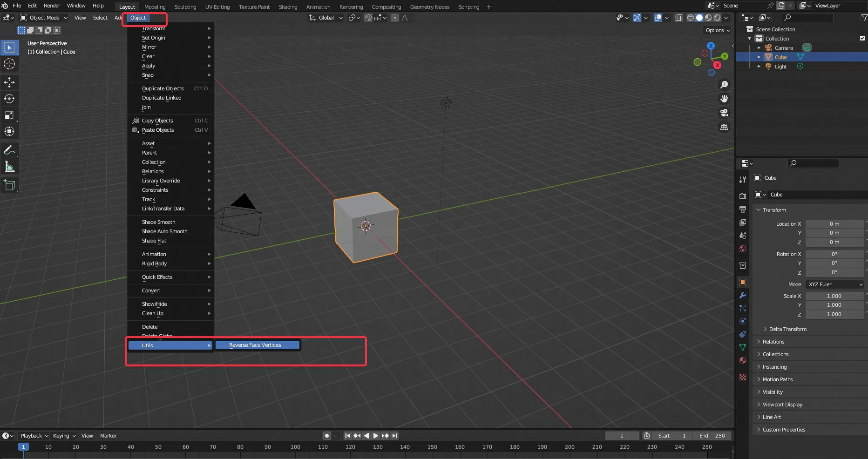Toggle the Collection visibility checkbox in outliner

862,39
